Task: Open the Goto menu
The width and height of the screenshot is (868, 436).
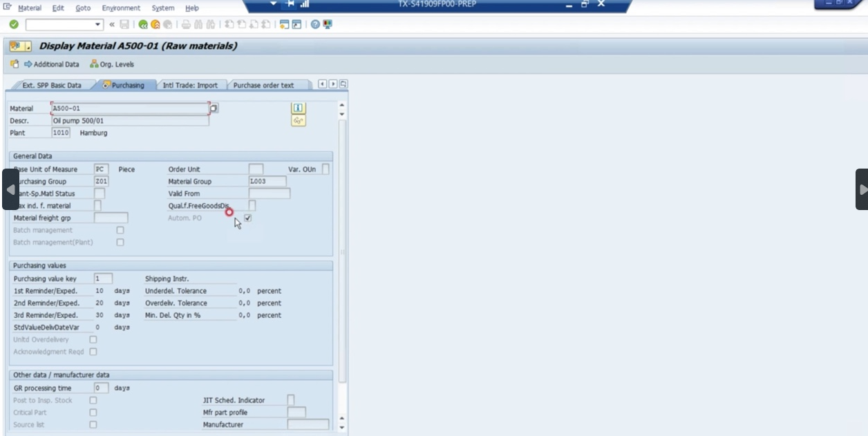Action: [x=83, y=8]
